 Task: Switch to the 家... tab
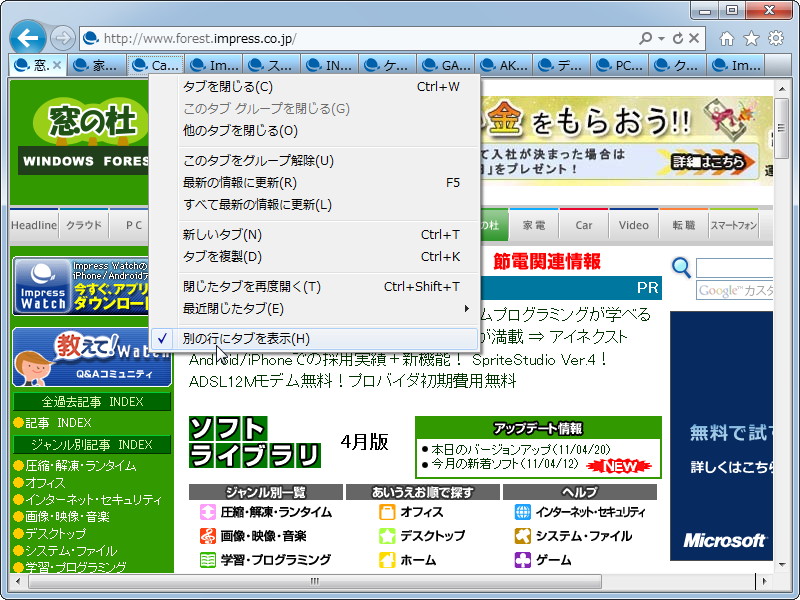click(x=96, y=65)
